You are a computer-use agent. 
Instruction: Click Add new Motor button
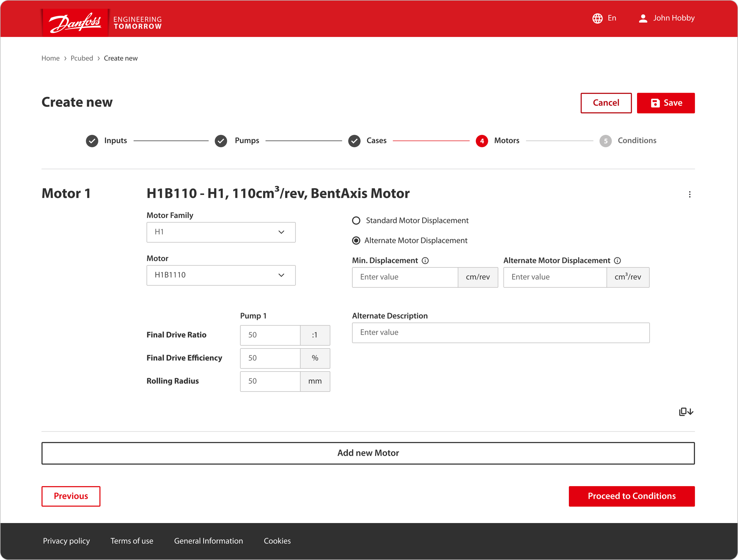tap(368, 453)
